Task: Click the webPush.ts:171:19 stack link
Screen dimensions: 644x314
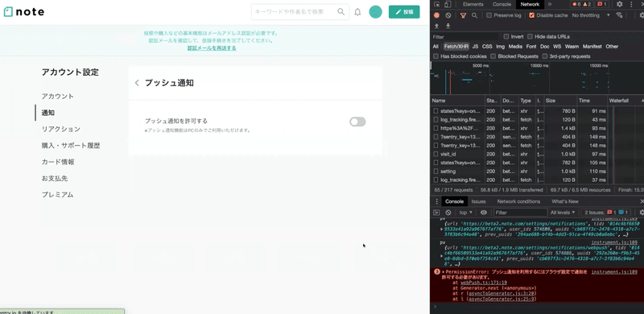Action: click(484, 283)
